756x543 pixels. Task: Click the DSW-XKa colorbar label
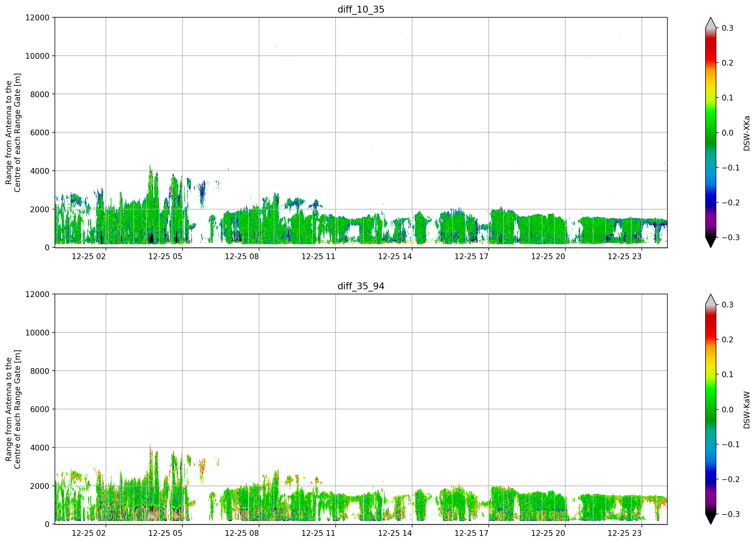[x=747, y=133]
